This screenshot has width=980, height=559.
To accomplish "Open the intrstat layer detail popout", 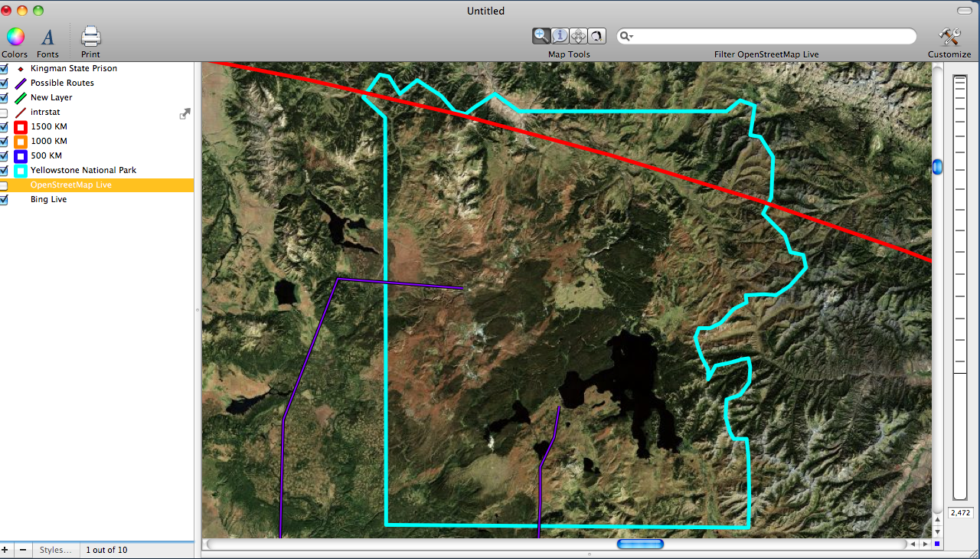I will coord(185,113).
